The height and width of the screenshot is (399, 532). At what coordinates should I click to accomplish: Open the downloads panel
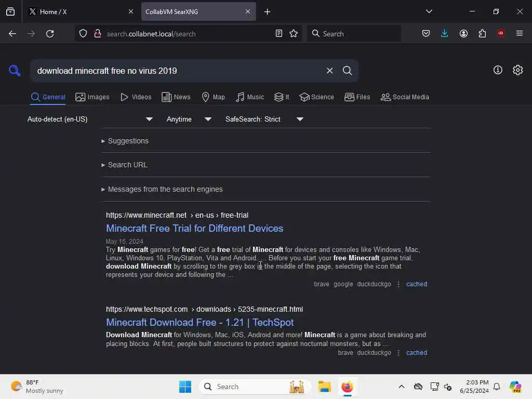click(445, 34)
